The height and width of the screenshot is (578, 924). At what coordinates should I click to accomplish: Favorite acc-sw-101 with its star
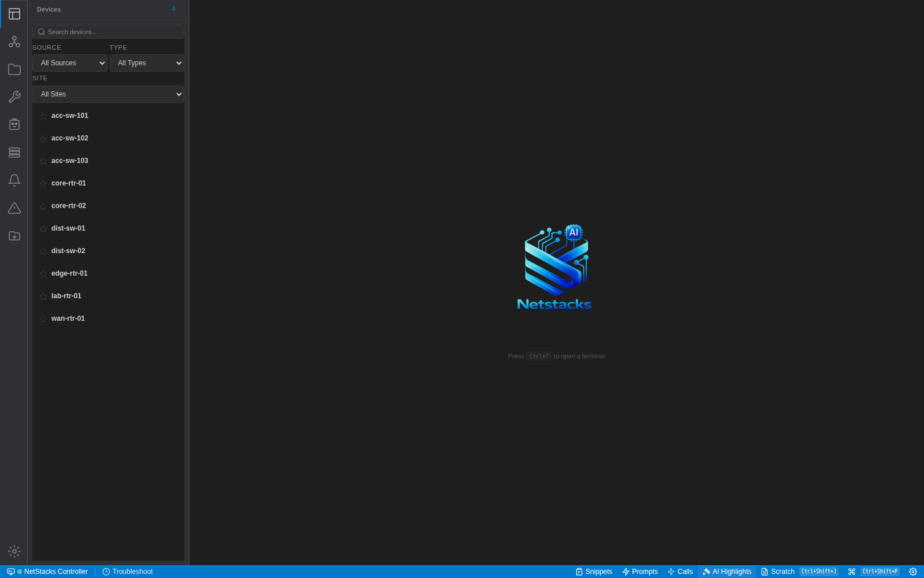click(x=43, y=116)
